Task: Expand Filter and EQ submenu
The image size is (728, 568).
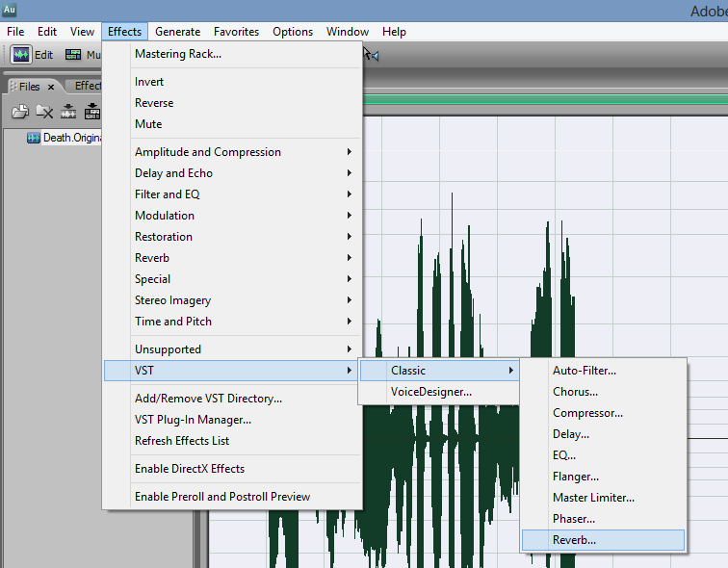Action: (x=232, y=194)
